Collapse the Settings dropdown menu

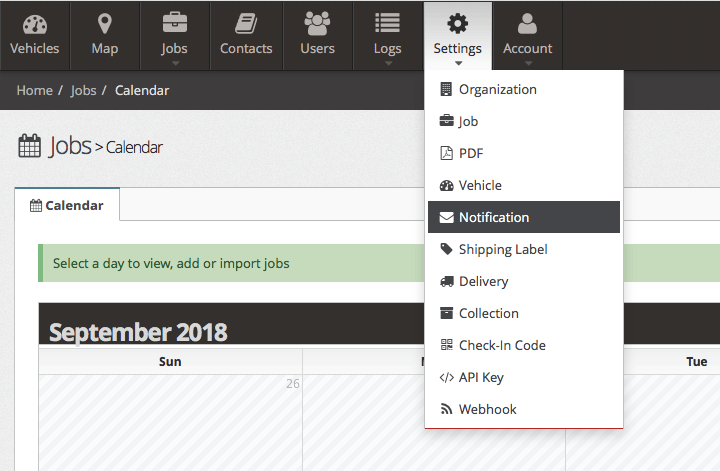click(458, 36)
